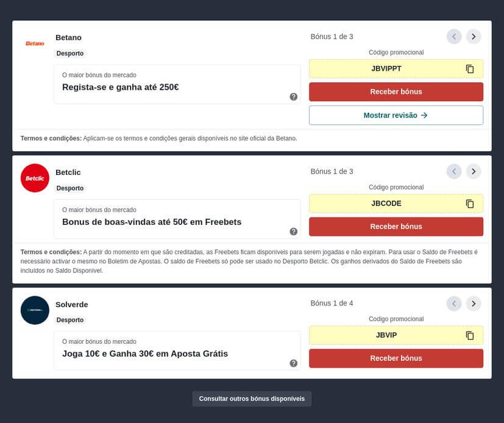Open help icon for Solverde Aposta Grátis

[294, 363]
